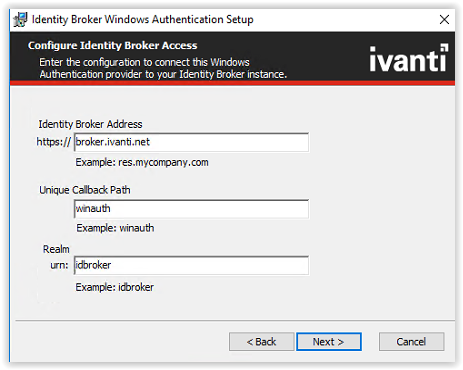Click the 'Identity Broker Address' label

(90, 124)
